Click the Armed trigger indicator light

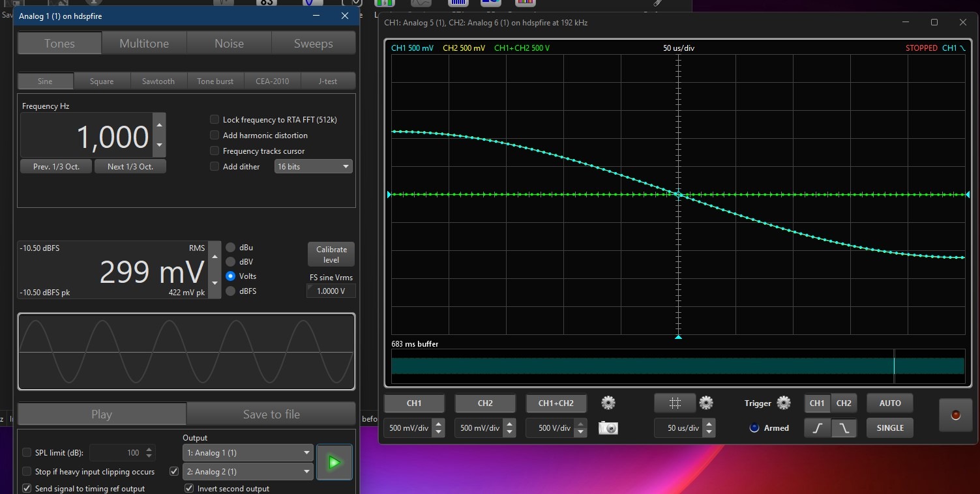tap(754, 428)
